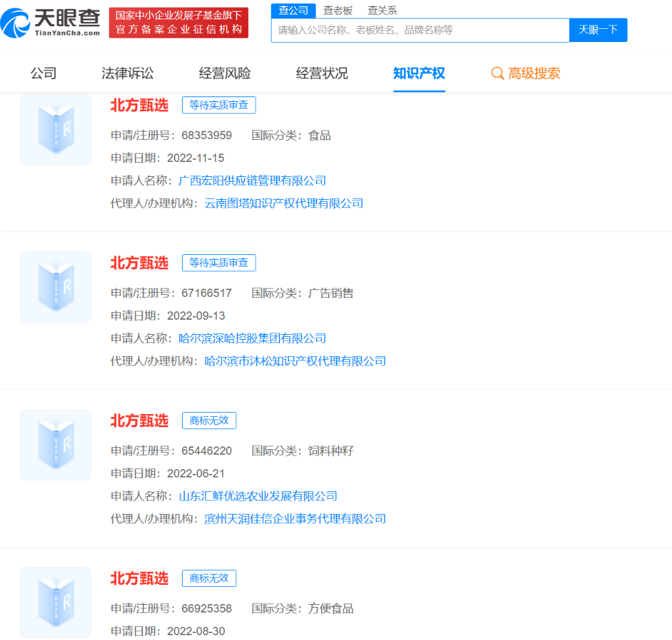Image resolution: width=672 pixels, height=640 pixels.
Task: Open the 公司 navigation tab
Action: pos(43,74)
